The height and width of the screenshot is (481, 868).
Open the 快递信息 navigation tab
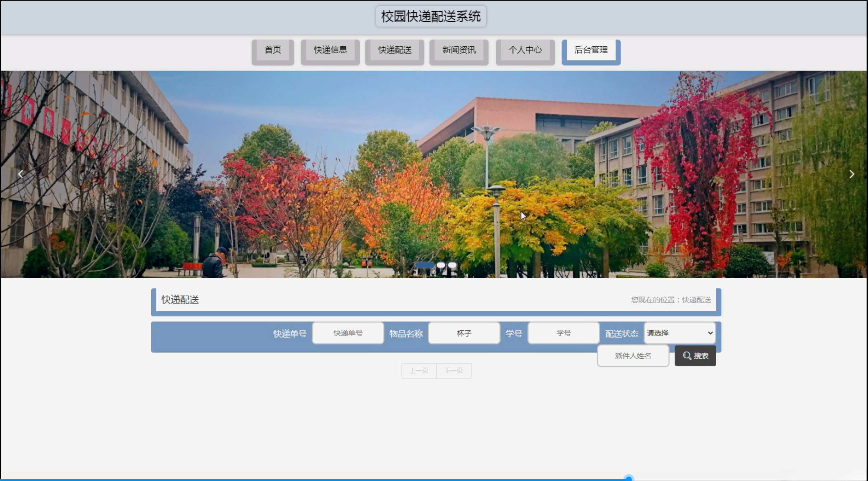(330, 50)
